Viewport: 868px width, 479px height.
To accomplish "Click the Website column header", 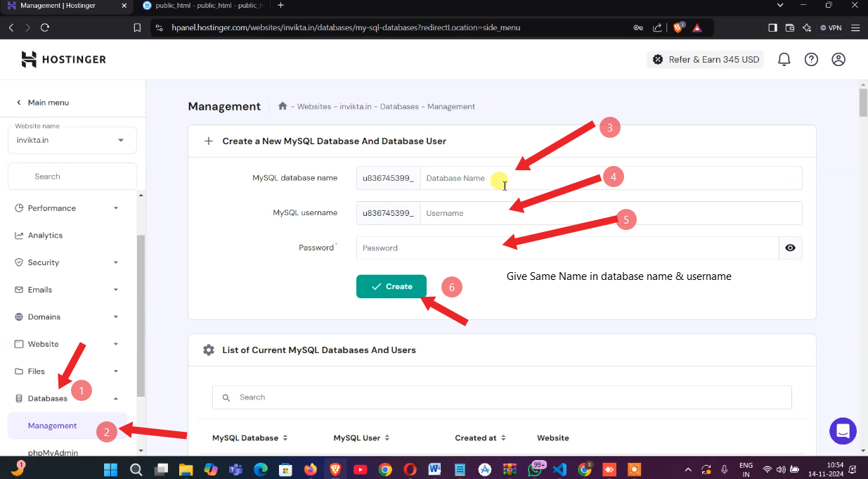I will pos(553,438).
